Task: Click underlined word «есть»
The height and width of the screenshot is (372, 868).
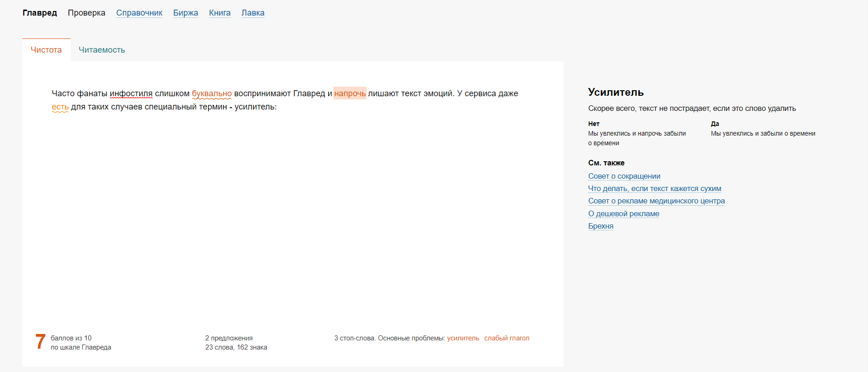Action: (x=60, y=107)
